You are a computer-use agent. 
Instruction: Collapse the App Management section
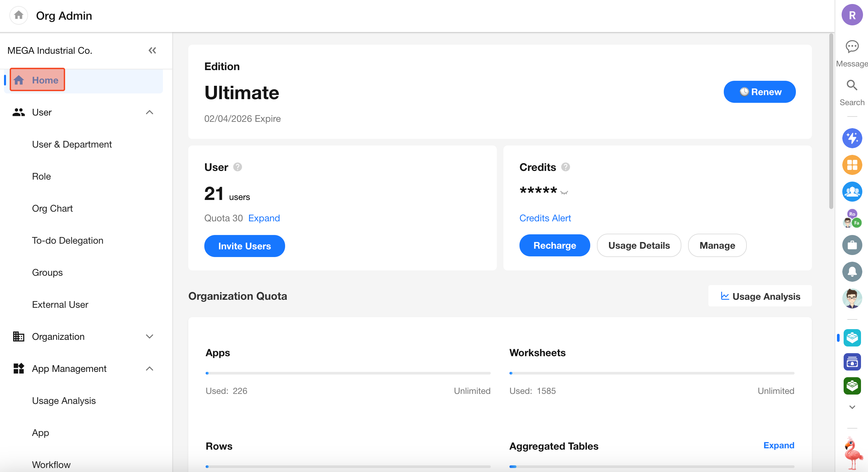(x=150, y=369)
